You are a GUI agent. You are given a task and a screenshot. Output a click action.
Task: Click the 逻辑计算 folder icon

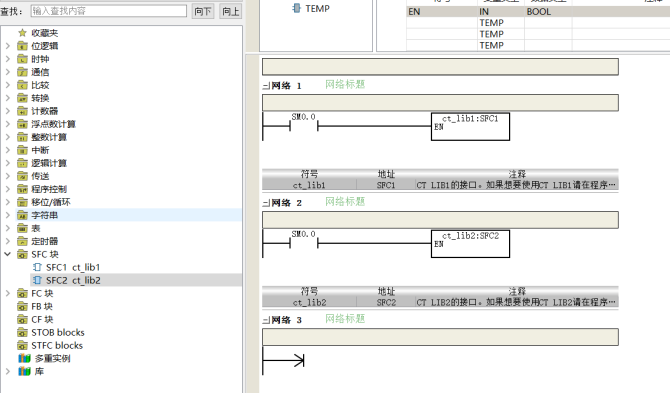[22, 163]
